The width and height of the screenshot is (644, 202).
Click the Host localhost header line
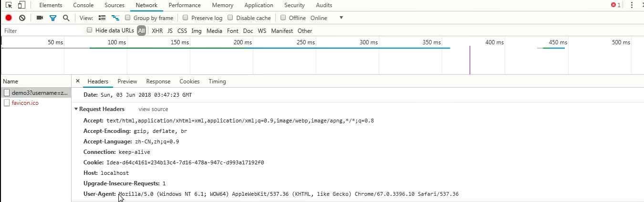point(106,173)
